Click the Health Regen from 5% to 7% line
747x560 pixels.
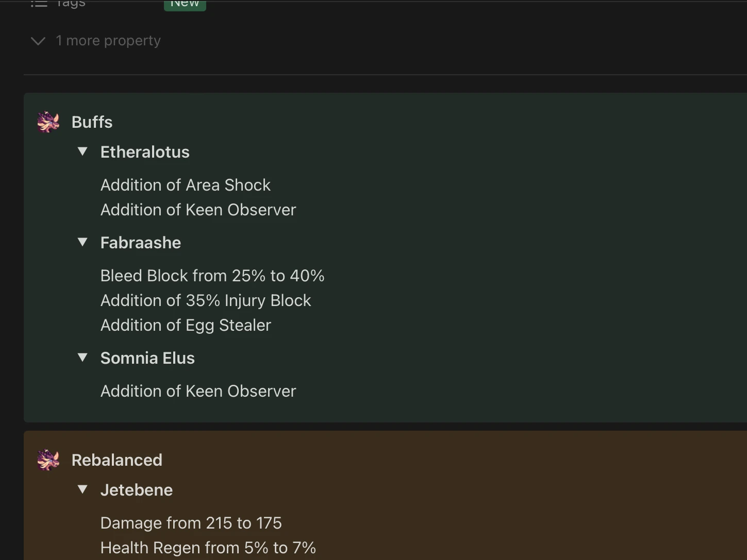pos(208,548)
